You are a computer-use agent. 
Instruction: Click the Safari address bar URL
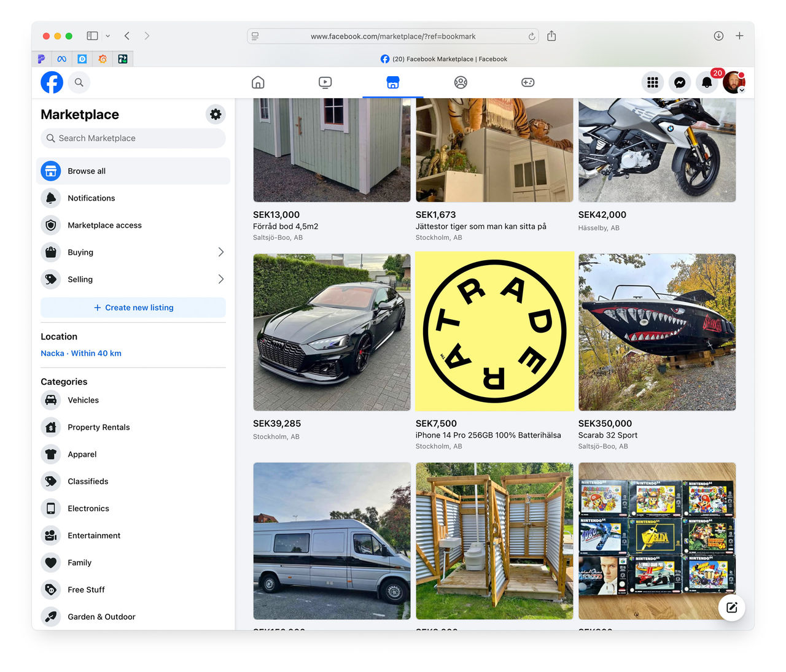click(393, 36)
